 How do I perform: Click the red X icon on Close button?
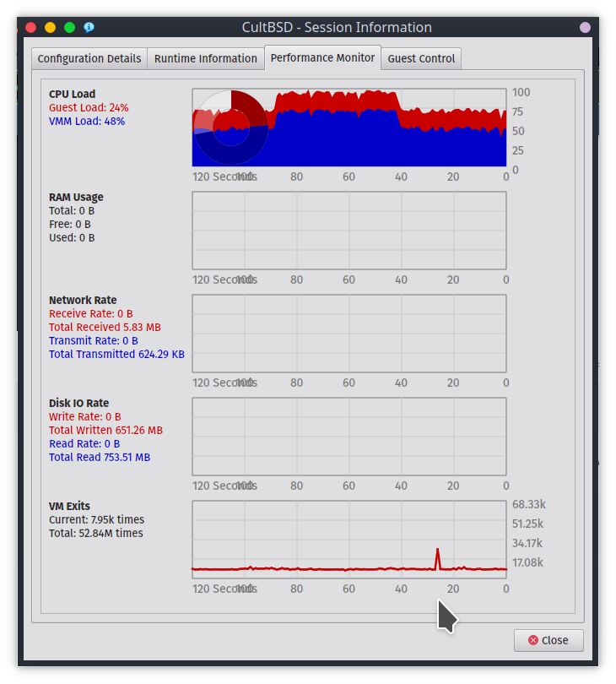coord(532,640)
